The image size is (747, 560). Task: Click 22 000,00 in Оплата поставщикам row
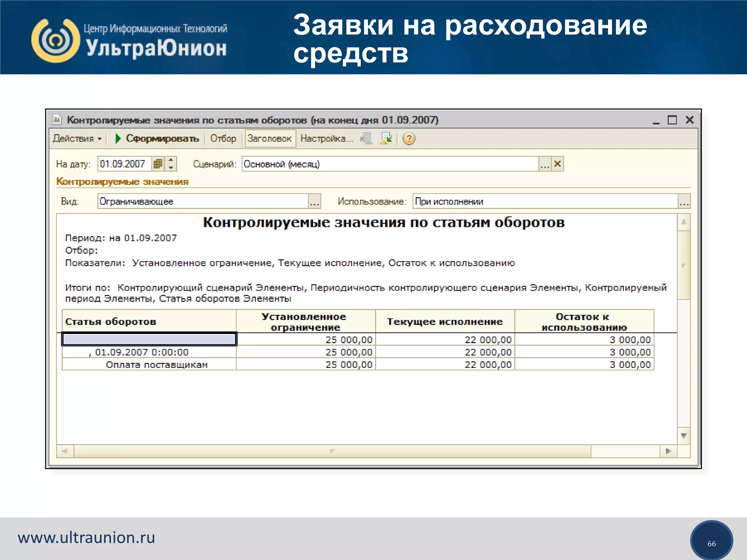tap(445, 365)
